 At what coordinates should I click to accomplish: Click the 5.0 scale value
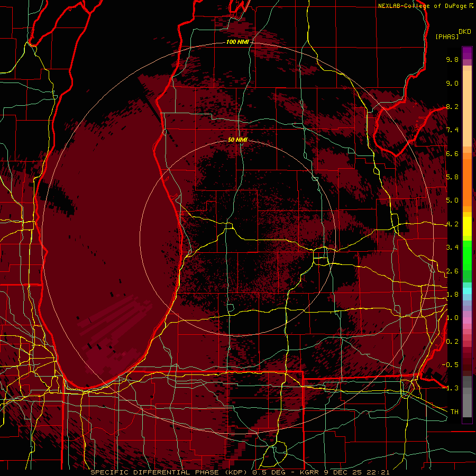pos(452,200)
